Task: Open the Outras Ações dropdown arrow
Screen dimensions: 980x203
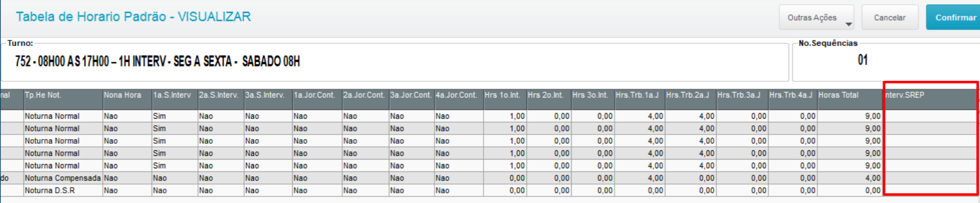Action: 848,24
